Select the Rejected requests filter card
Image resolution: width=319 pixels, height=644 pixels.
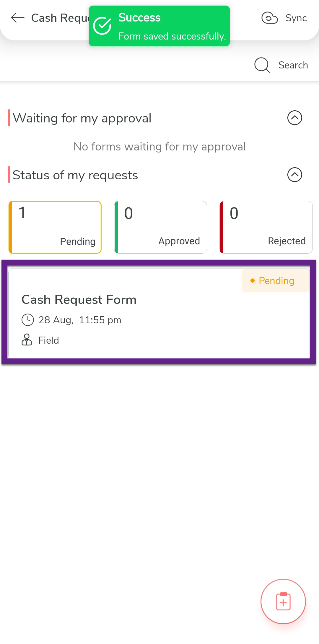(266, 227)
